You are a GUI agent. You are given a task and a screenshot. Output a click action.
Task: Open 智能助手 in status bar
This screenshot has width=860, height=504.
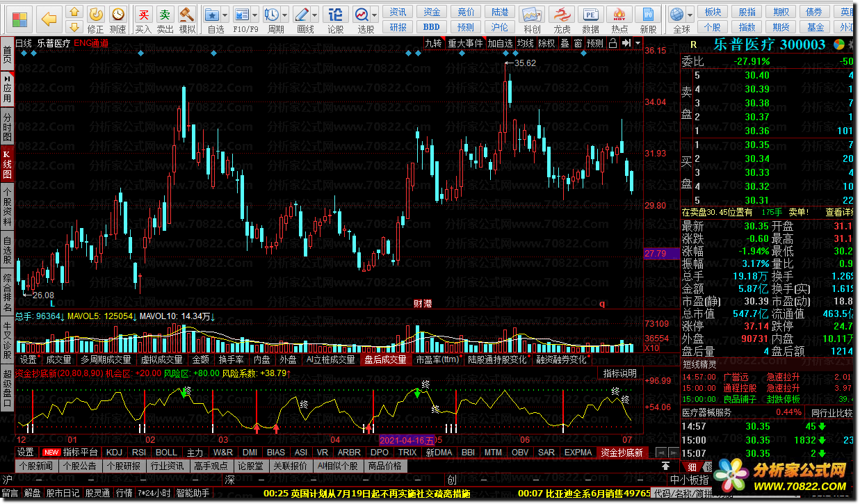pyautogui.click(x=193, y=493)
